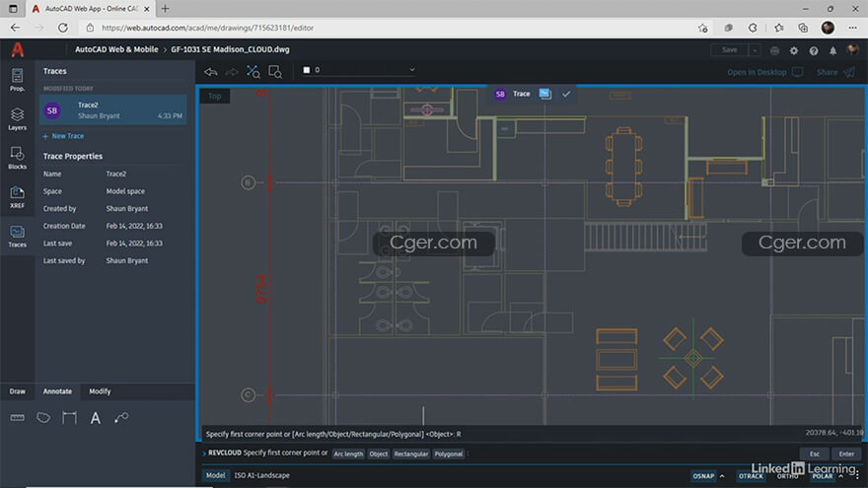Click the layer 0 color swatch
This screenshot has width=868, height=488.
pyautogui.click(x=306, y=70)
